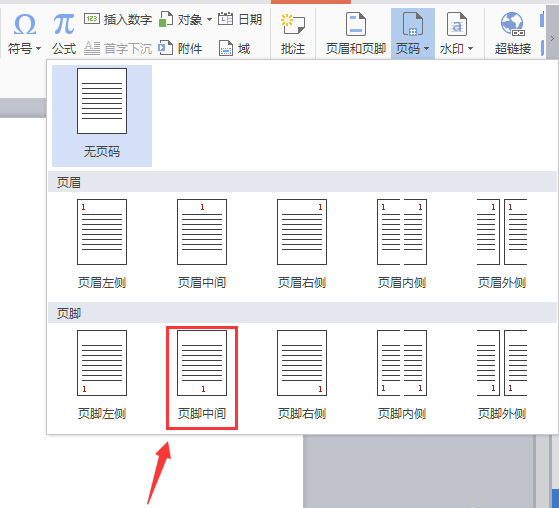This screenshot has width=559, height=508.
Task: Click the 插入数字 insert number item
Action: pyautogui.click(x=118, y=19)
